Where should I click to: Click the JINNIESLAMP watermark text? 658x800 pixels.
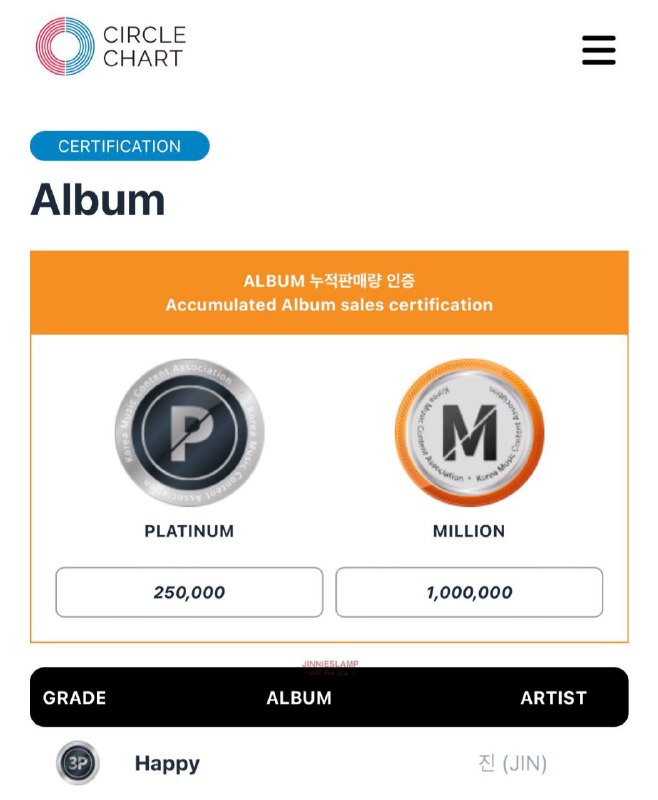click(x=330, y=664)
